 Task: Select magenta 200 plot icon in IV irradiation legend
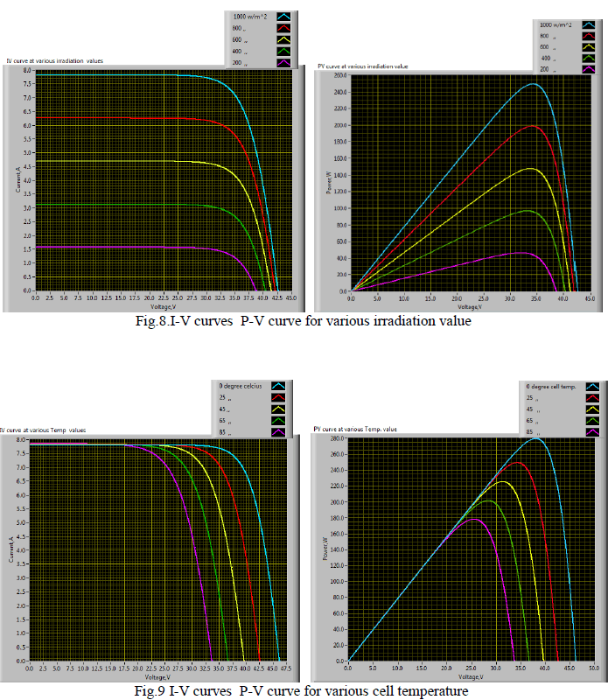click(283, 63)
